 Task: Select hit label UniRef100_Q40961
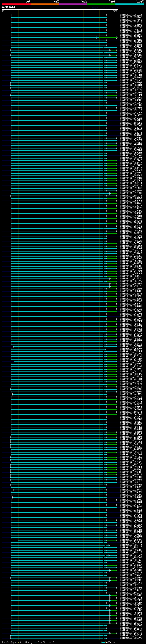pyautogui.click(x=131, y=98)
